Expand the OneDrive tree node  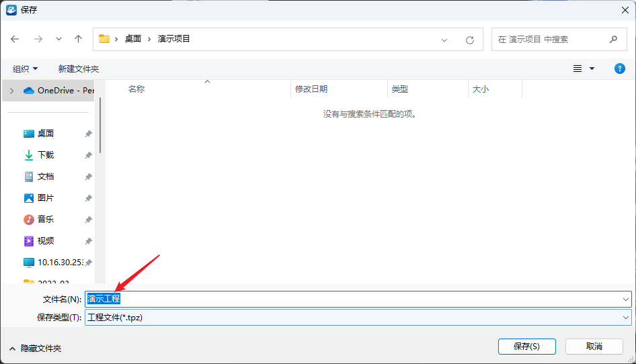coord(11,91)
